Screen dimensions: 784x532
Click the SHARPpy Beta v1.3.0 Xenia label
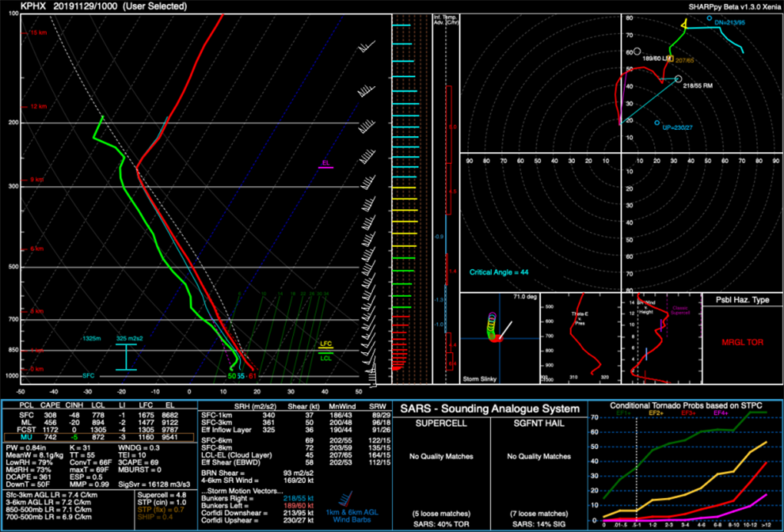[736, 7]
